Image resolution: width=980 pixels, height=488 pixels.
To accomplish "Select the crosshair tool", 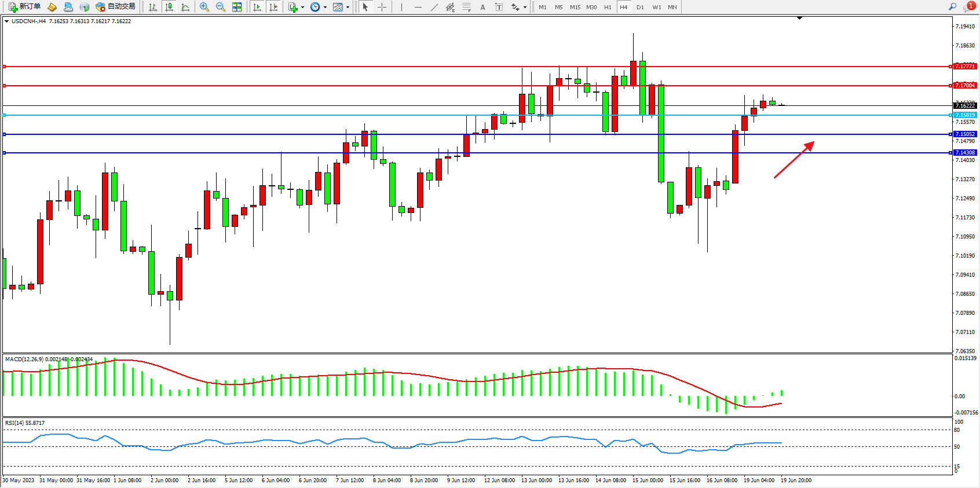I will (x=382, y=7).
